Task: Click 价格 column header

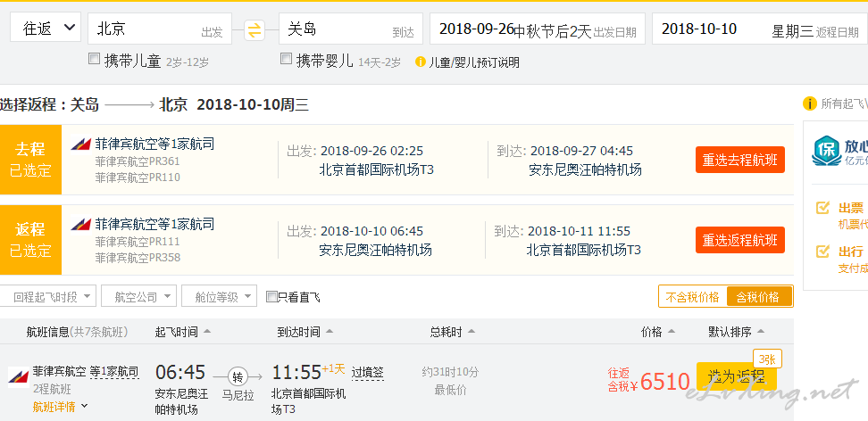Action: [x=652, y=332]
